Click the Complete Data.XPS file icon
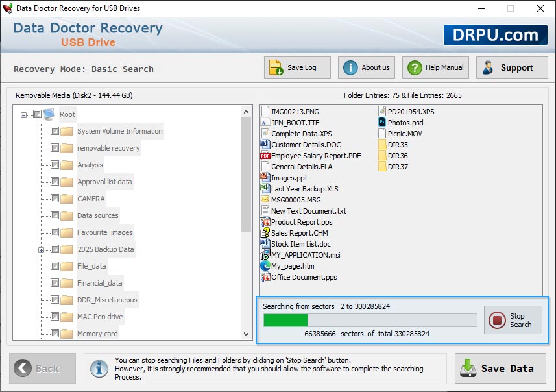556x392 pixels. (265, 134)
